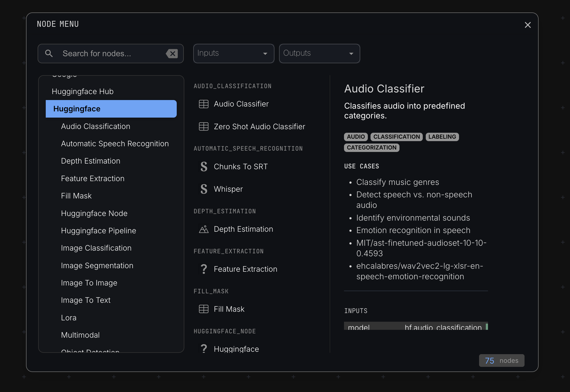Close the Node Menu dialog

(528, 25)
